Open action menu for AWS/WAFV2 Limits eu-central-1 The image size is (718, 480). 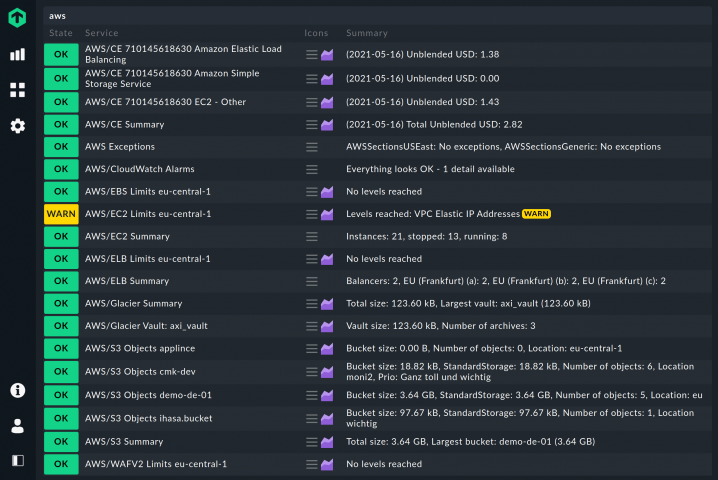click(x=312, y=464)
